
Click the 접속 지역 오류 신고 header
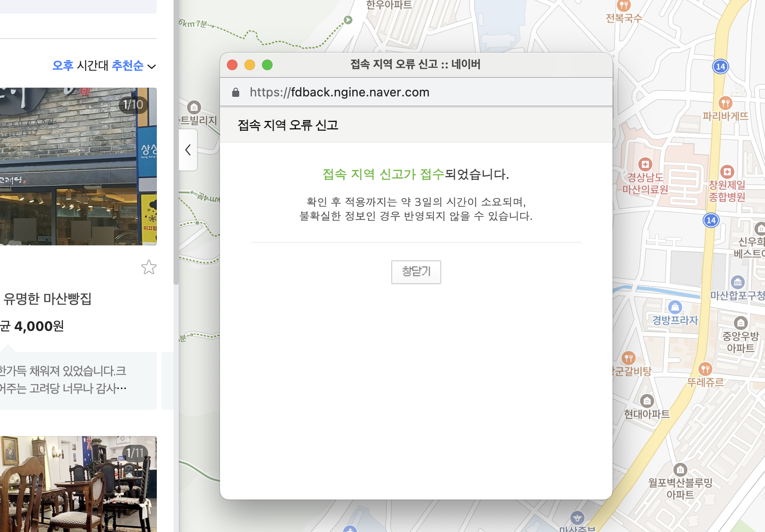pos(288,125)
